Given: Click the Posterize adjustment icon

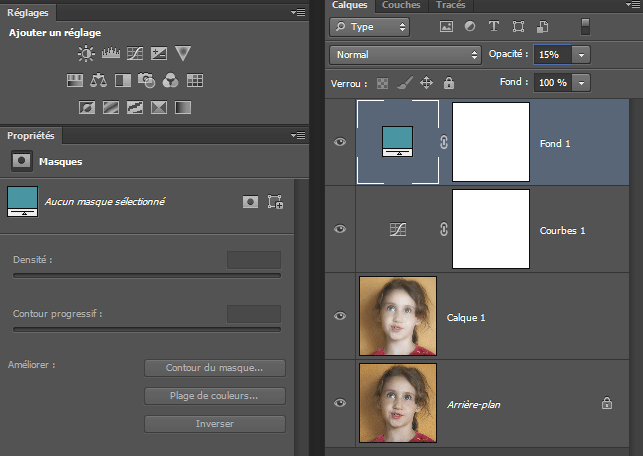Looking at the screenshot, I should (111, 107).
